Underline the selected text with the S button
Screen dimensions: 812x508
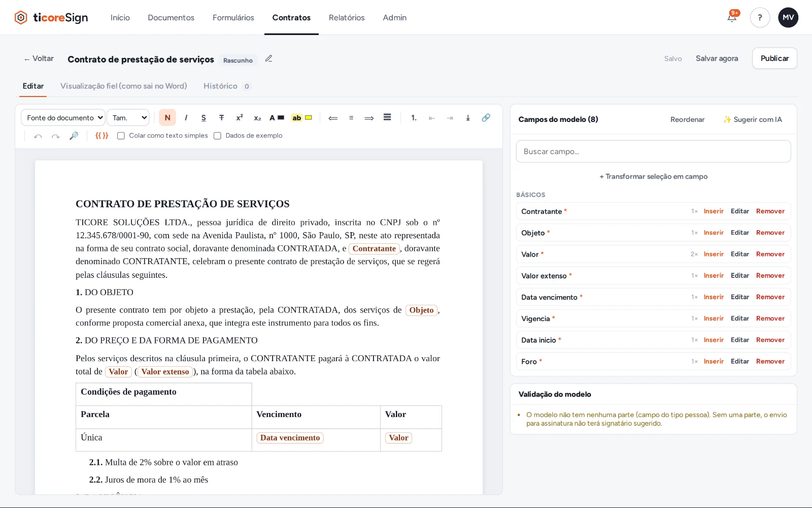point(204,118)
